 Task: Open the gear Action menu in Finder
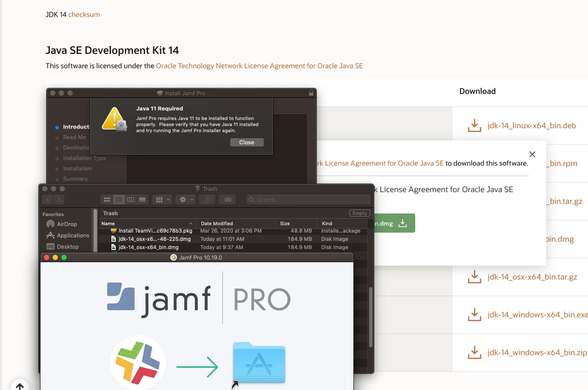pos(186,200)
